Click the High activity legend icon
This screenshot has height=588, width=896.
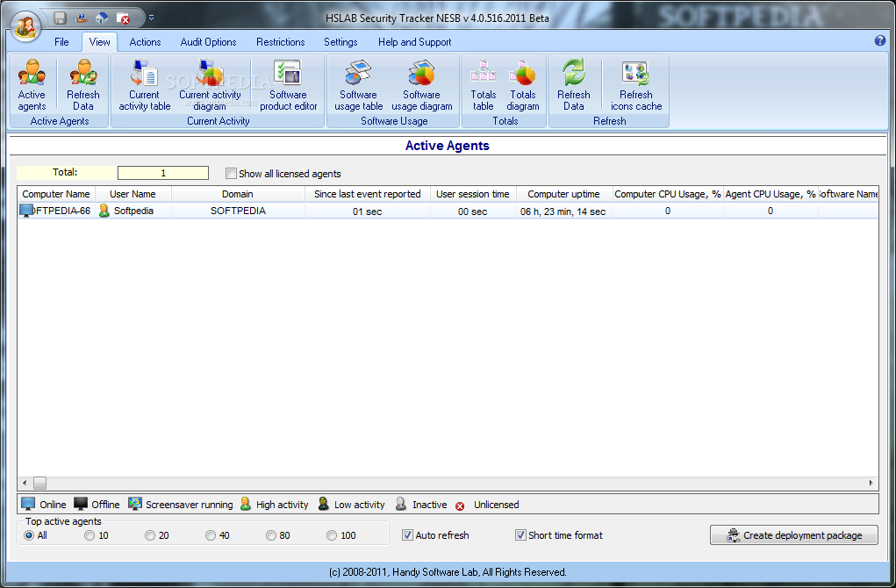(x=245, y=504)
